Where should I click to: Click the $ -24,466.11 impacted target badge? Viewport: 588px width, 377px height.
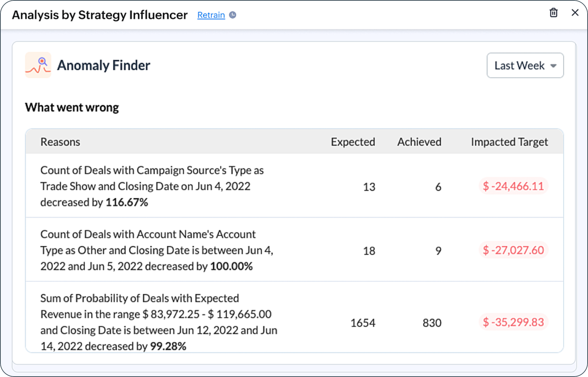point(513,186)
